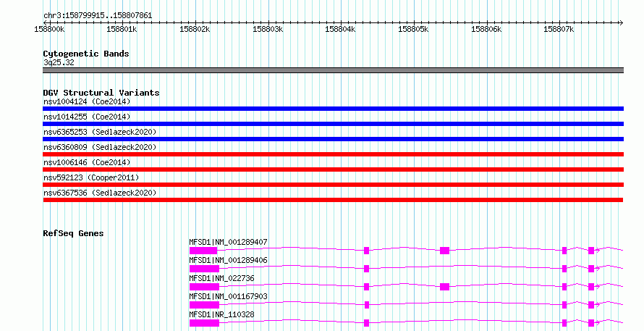Open variant label nsv1014255 (Coe2014)
Viewport: 644px width, 331px height.
point(87,117)
